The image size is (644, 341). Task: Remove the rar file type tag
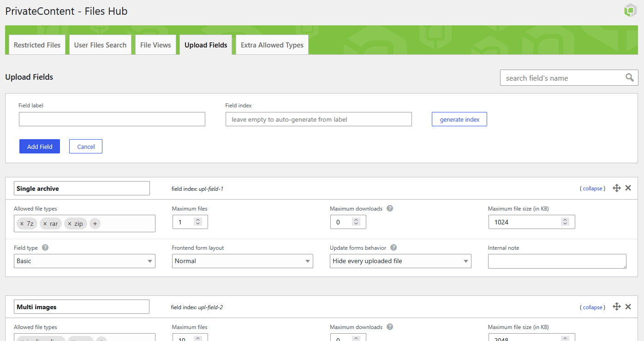[x=45, y=223]
